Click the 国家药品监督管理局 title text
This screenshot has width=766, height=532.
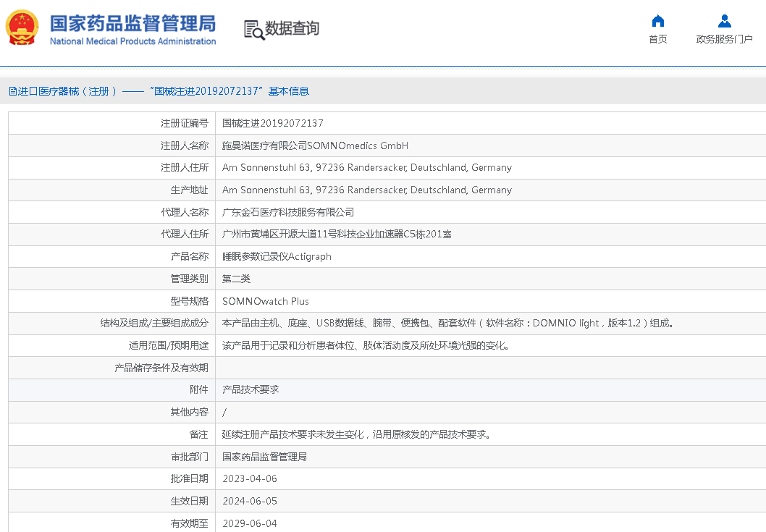(x=133, y=23)
